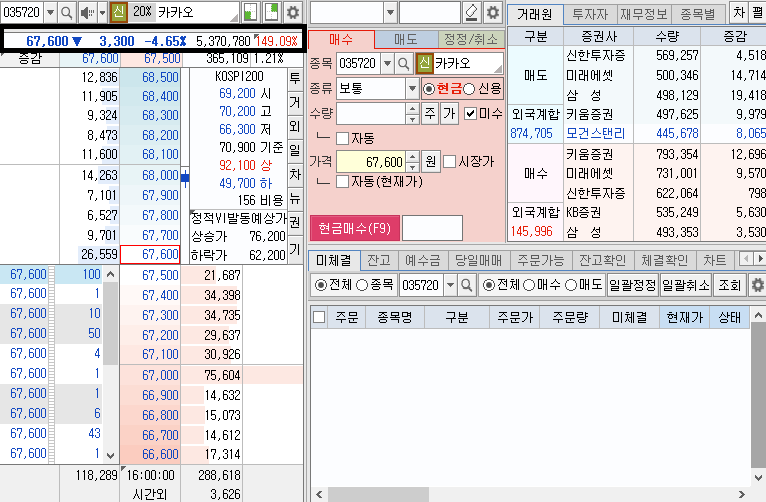Click 조회 button

(x=730, y=285)
